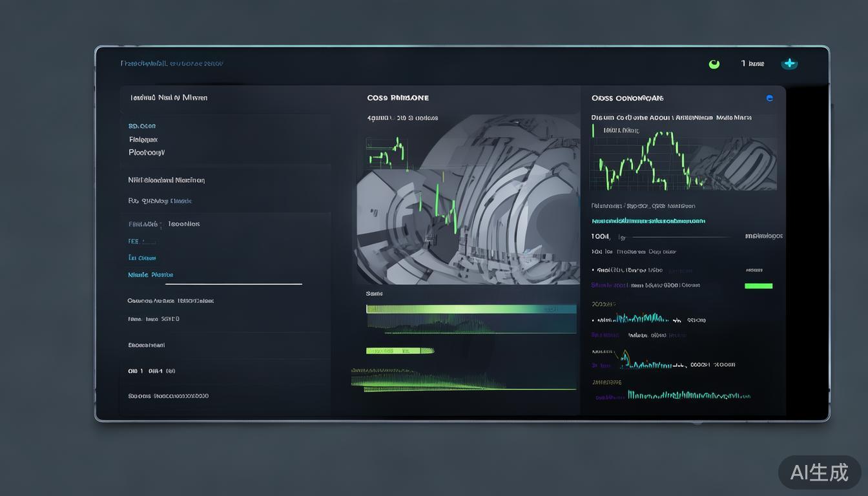Open the 'COSS' center panel heading

(x=397, y=98)
